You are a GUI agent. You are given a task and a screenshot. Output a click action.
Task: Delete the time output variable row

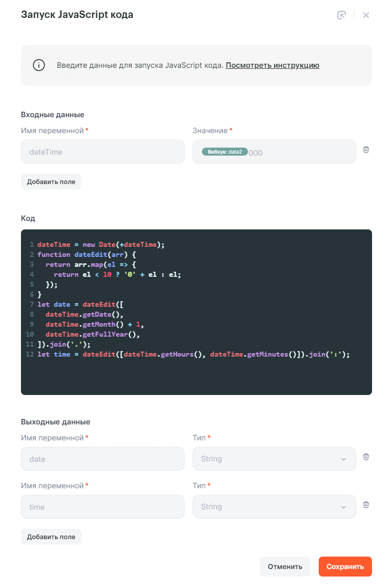366,505
